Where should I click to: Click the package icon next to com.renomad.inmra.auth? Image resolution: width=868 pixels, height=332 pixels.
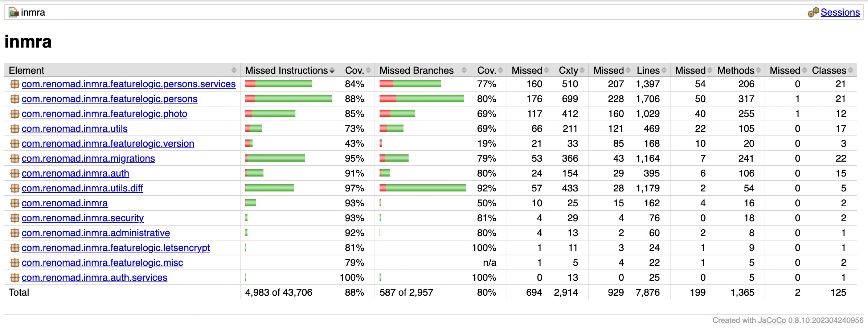(15, 173)
